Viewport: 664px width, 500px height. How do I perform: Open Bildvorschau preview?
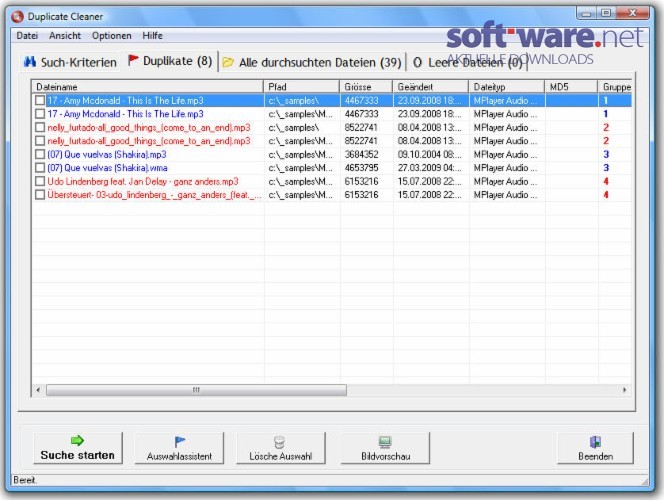(x=385, y=448)
